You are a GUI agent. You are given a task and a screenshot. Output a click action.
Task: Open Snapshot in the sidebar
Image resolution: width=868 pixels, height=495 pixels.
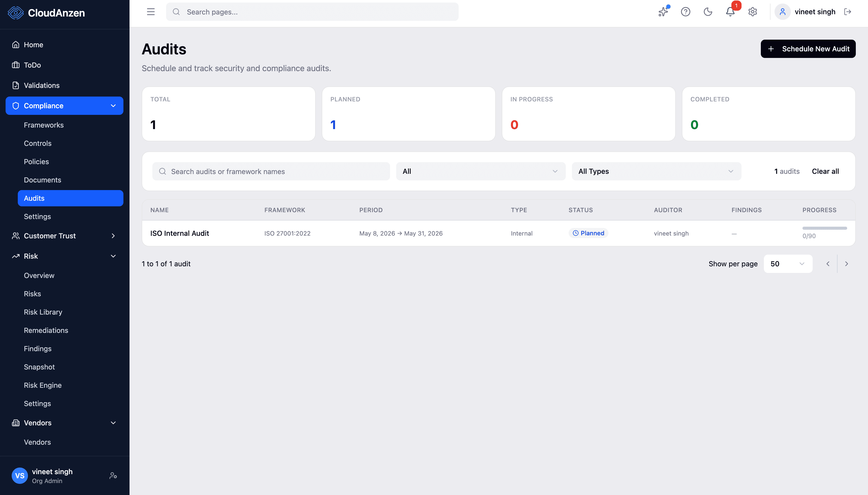(x=39, y=367)
